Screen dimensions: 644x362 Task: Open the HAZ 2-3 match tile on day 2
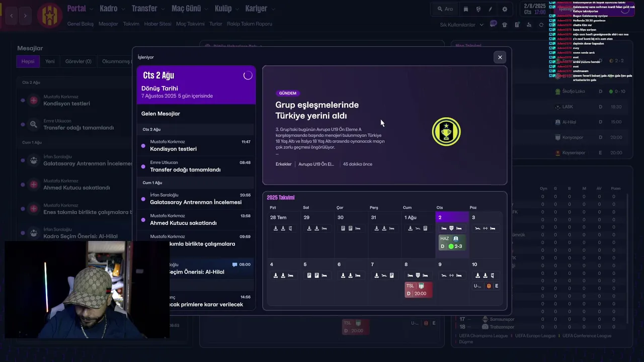pos(452,242)
